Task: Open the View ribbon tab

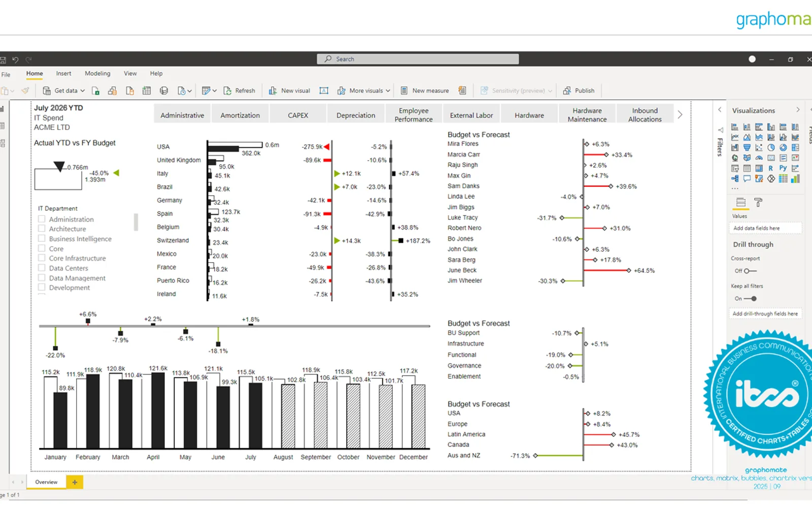Action: (130, 74)
